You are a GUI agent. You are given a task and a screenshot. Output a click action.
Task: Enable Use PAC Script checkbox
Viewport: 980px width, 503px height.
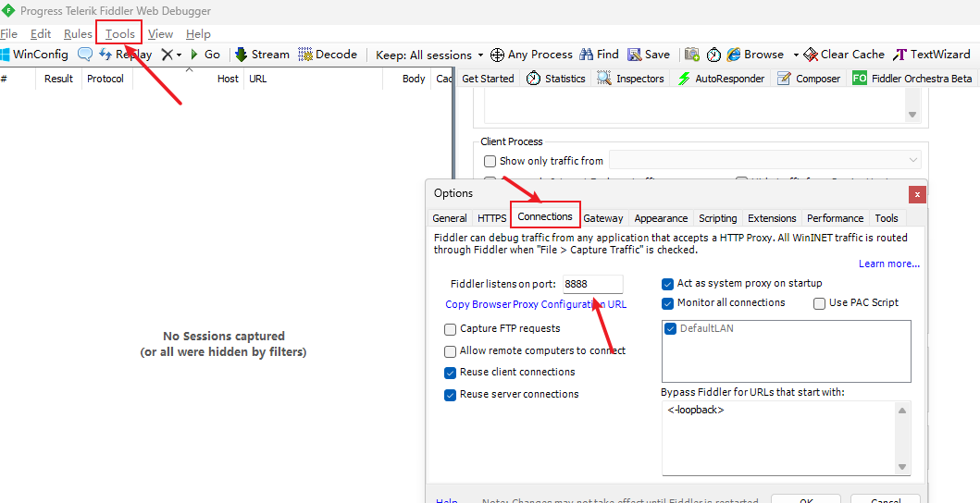click(x=819, y=303)
